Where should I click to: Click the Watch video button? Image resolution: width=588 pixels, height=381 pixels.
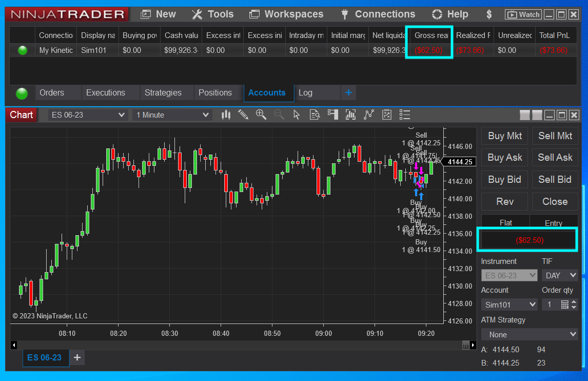[523, 15]
